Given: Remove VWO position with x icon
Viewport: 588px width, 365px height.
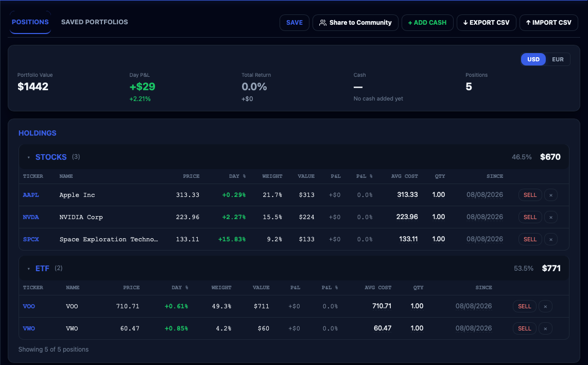Looking at the screenshot, I should (545, 328).
